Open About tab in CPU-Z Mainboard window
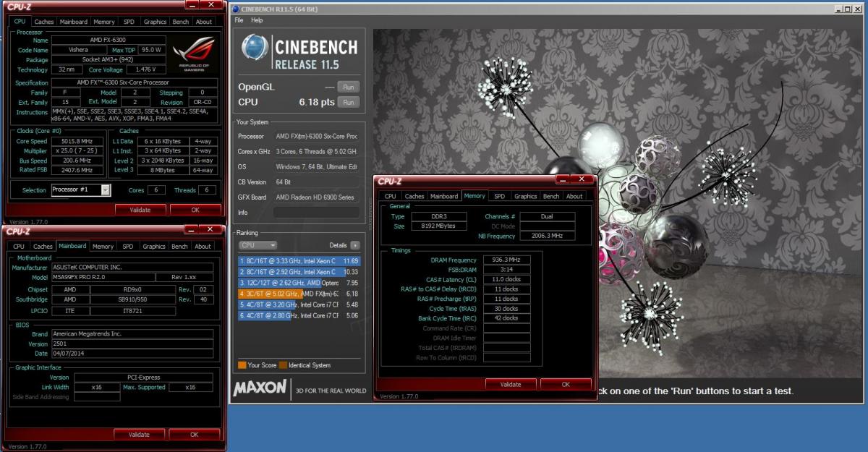The height and width of the screenshot is (452, 868). point(203,246)
